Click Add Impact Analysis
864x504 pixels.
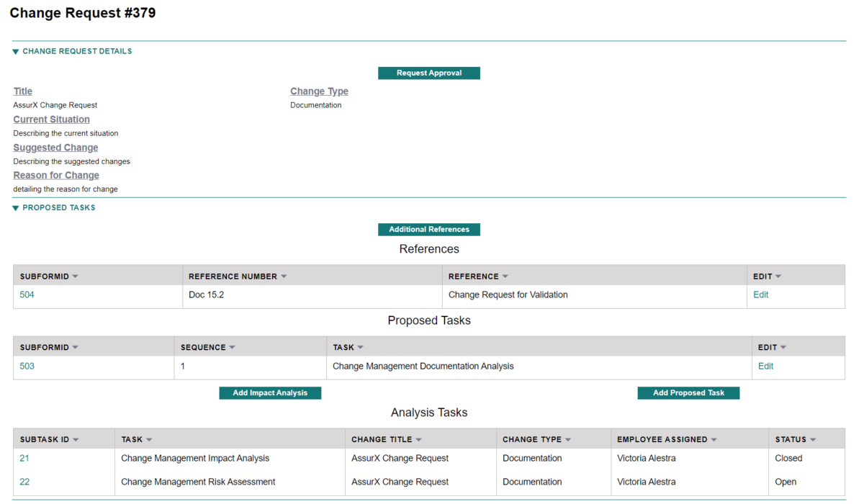[270, 392]
